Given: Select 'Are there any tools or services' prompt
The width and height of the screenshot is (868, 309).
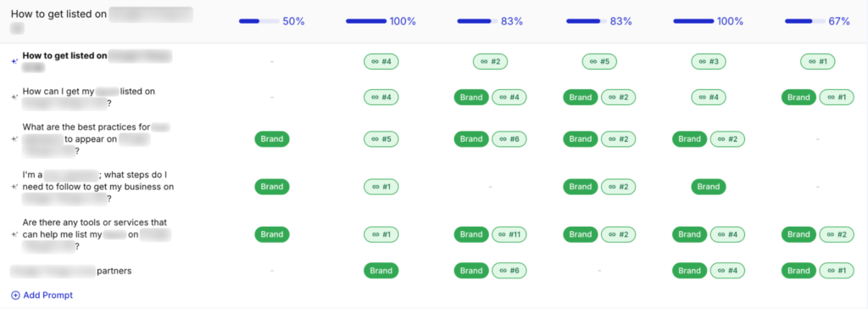Looking at the screenshot, I should (95, 234).
